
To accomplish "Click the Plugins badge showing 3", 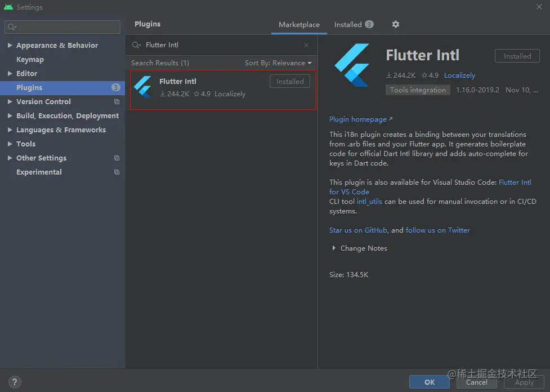I will [x=115, y=87].
